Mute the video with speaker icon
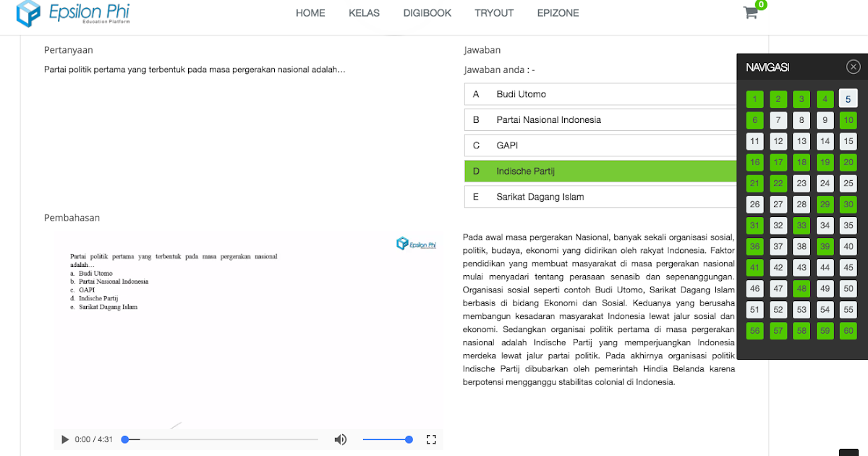The width and height of the screenshot is (868, 456). click(x=340, y=439)
